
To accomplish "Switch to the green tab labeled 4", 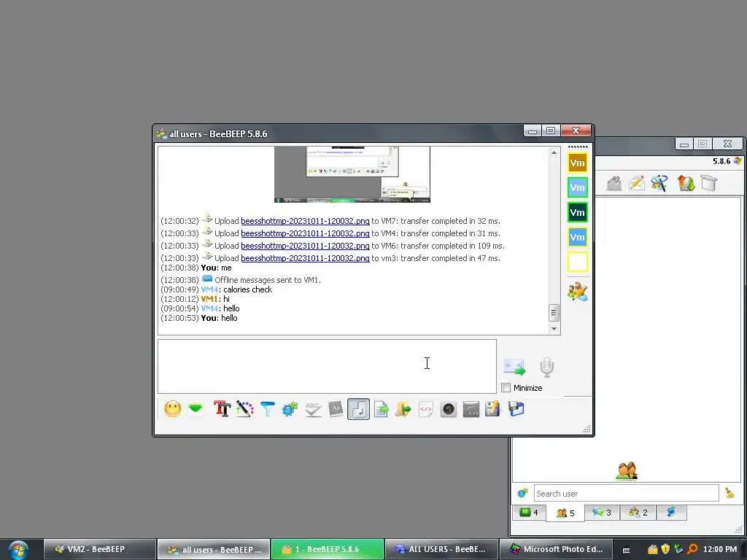I will pyautogui.click(x=530, y=513).
